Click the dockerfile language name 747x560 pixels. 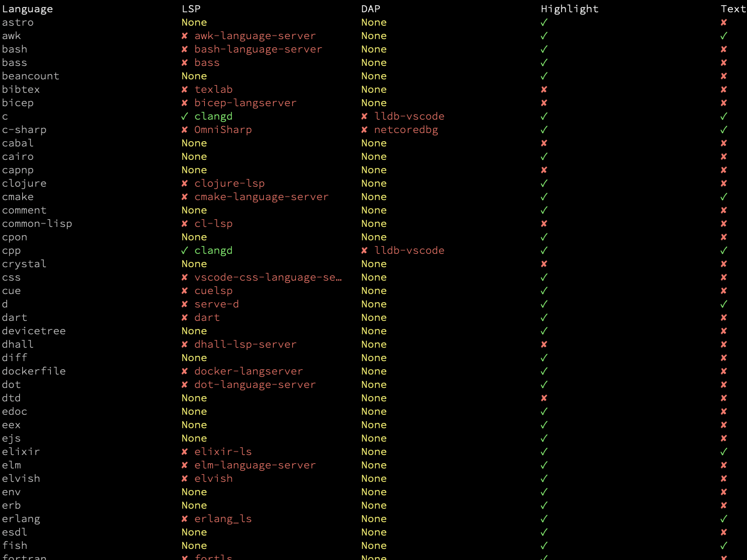click(34, 372)
